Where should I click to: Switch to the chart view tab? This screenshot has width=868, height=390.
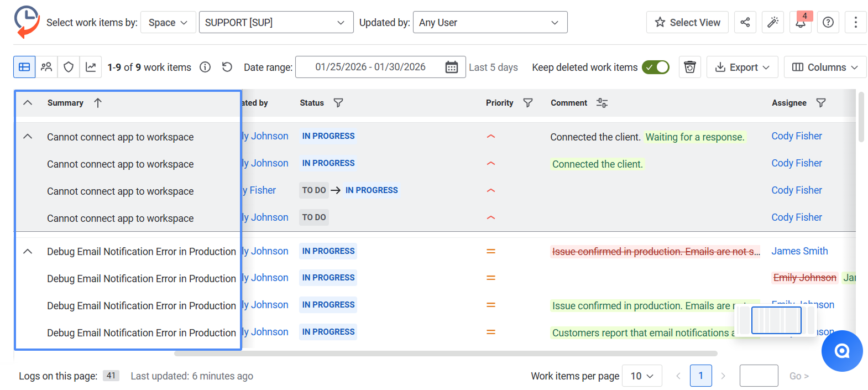(91, 67)
